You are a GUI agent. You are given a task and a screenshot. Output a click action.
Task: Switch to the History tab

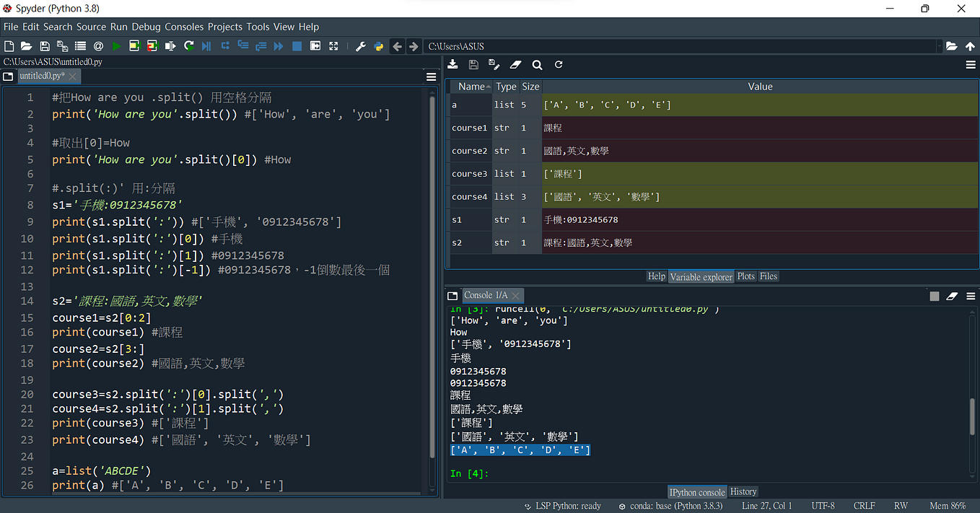(x=743, y=491)
